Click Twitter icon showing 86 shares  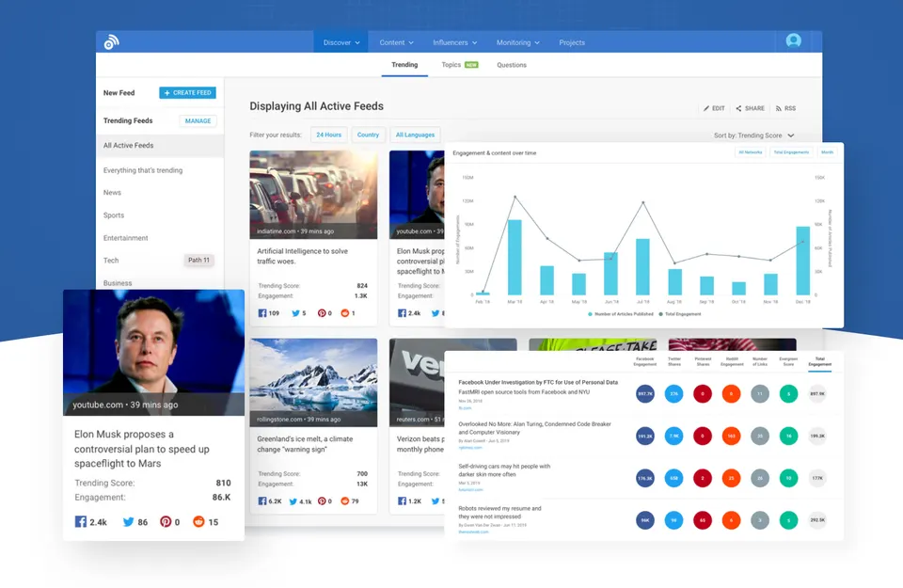tap(128, 522)
